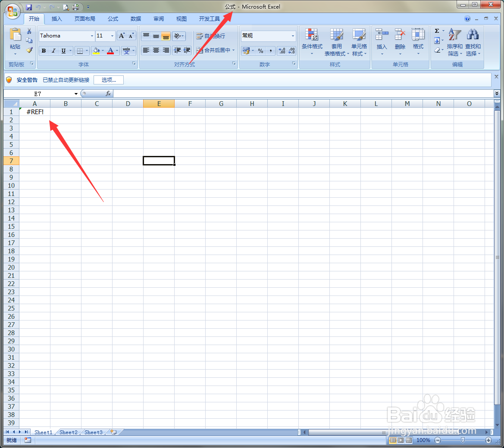Apply comma thousands separator style
The height and width of the screenshot is (448, 504).
tap(271, 51)
